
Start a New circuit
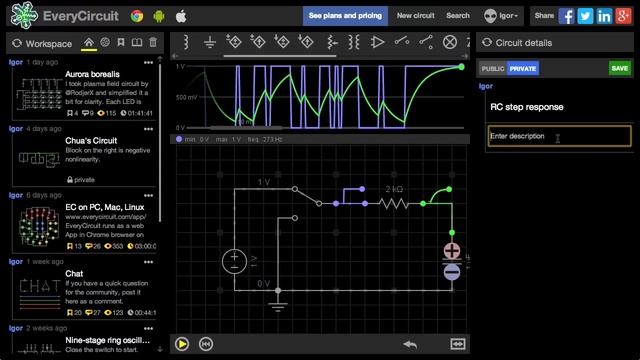coord(416,16)
